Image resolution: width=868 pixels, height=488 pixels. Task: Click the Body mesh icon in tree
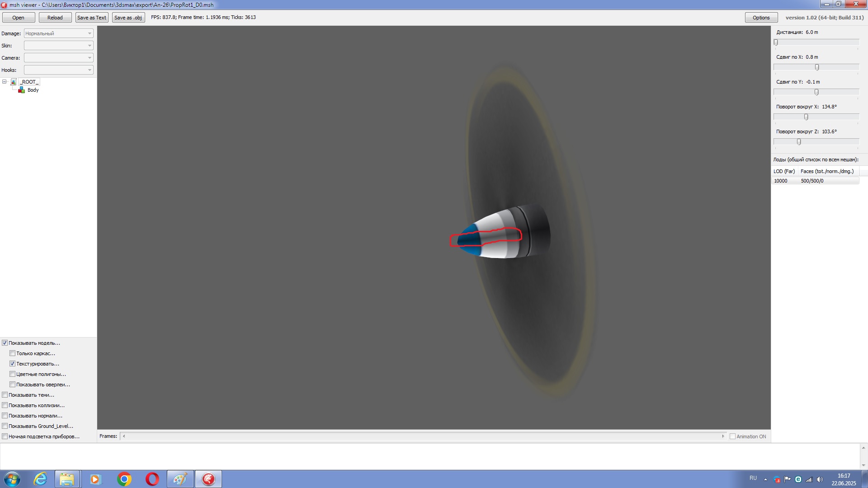(21, 90)
